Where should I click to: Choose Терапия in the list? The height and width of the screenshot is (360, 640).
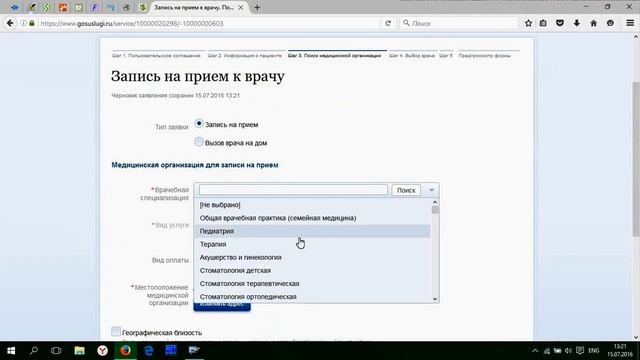(312, 244)
